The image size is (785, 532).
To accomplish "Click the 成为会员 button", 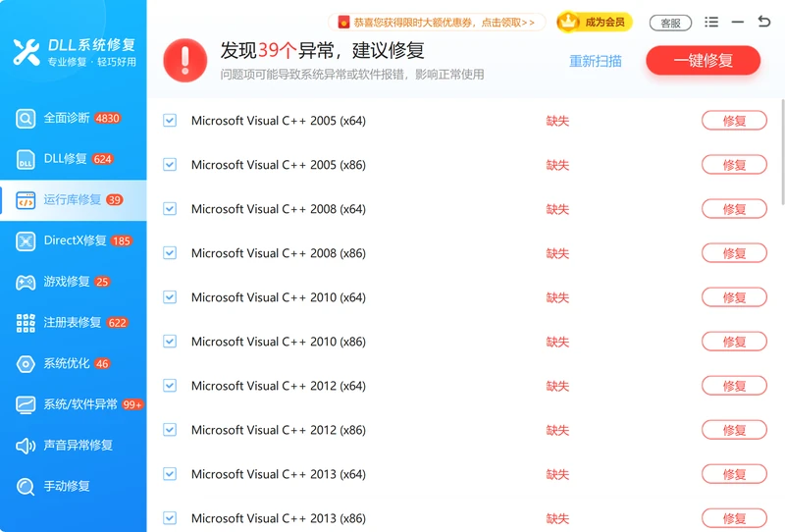I will pyautogui.click(x=595, y=22).
